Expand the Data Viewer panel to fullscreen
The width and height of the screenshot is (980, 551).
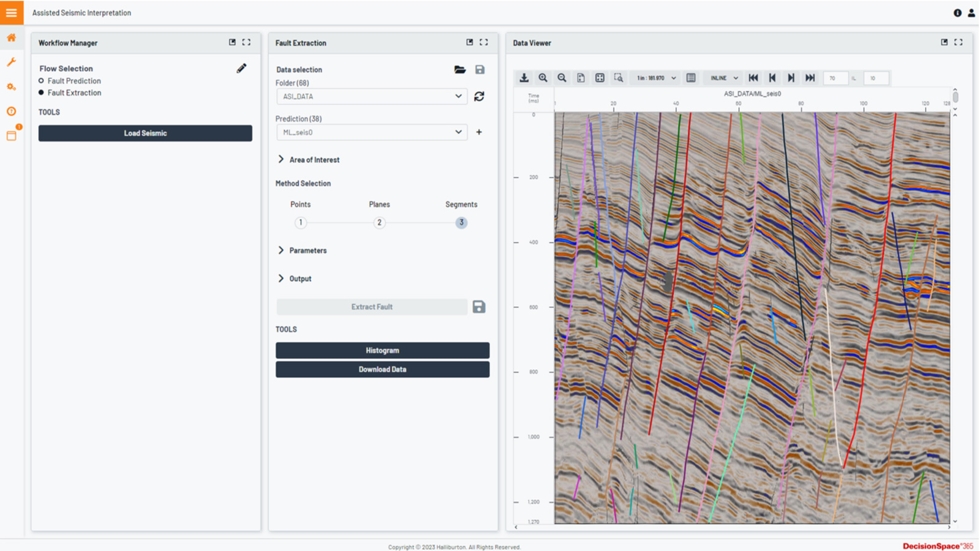[x=959, y=42]
